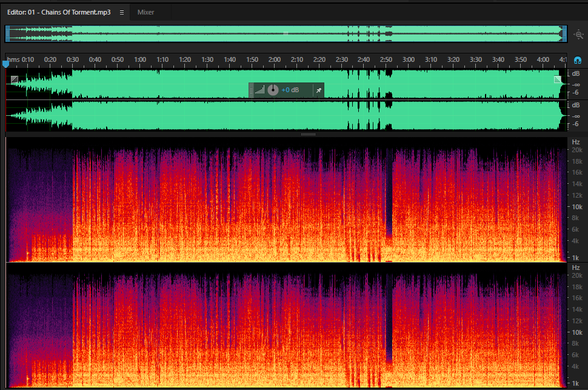Click the +0 dB value in HUD
Viewport: 588px width, 390px height.
(290, 90)
